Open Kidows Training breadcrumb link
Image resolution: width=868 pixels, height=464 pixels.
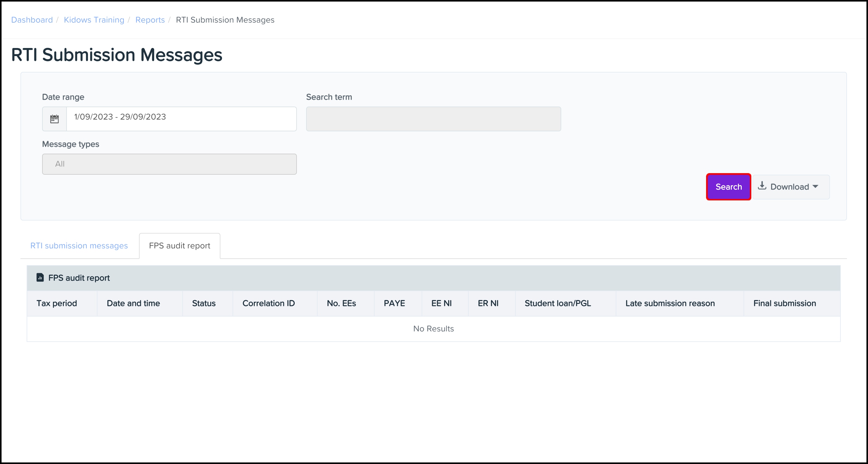tap(94, 20)
